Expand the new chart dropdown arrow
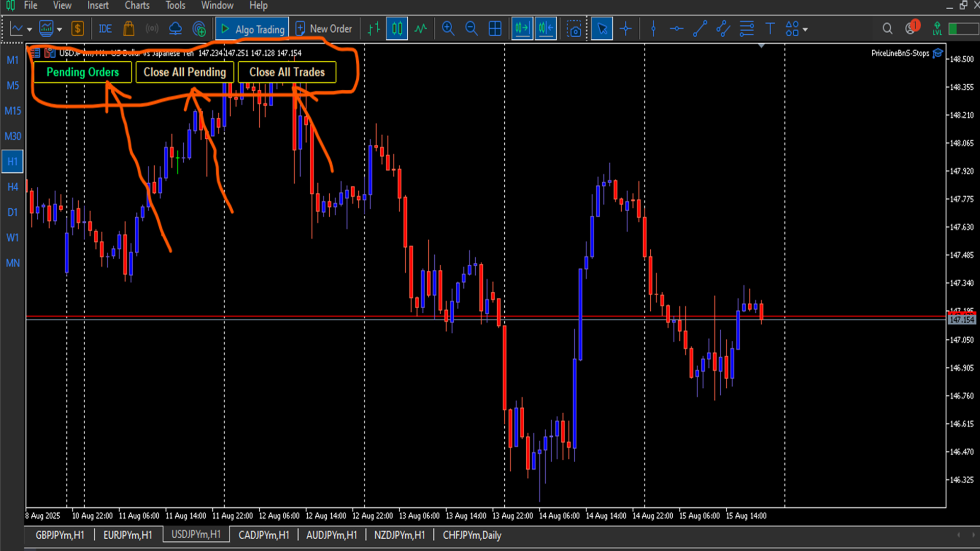 (30, 30)
